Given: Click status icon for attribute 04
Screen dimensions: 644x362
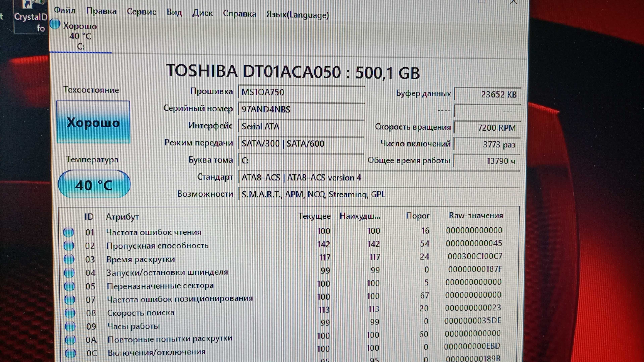Looking at the screenshot, I should tap(69, 273).
